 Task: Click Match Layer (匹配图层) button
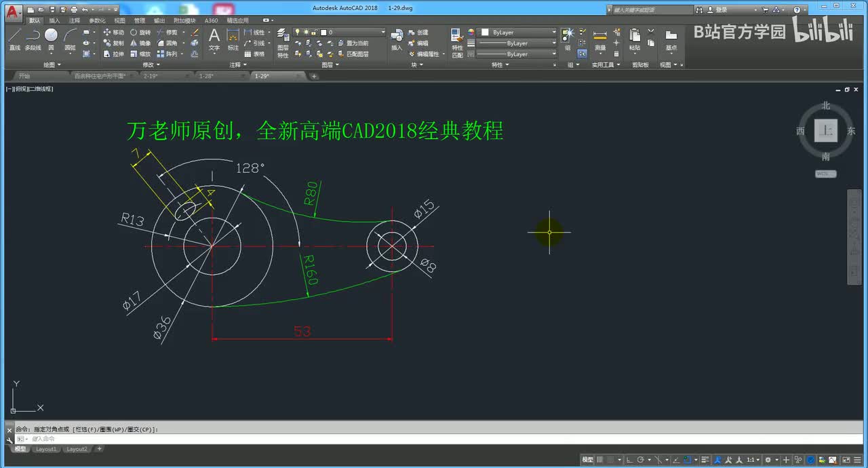[x=353, y=54]
